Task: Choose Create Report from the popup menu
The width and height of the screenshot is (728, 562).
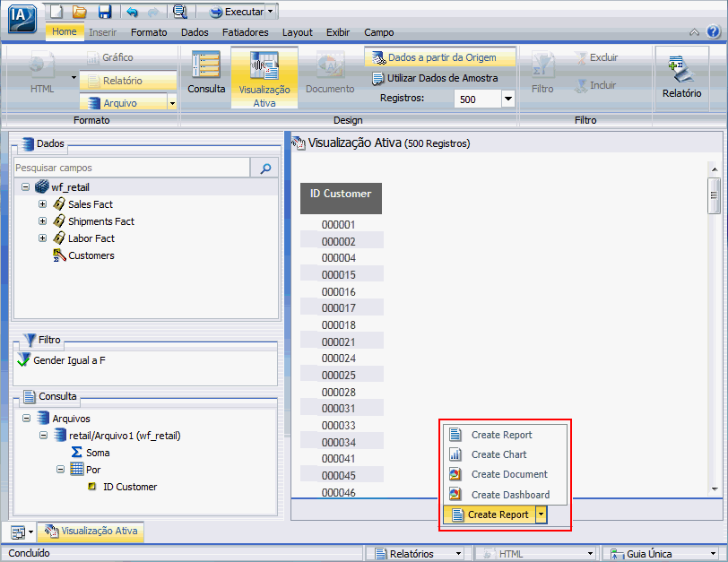Action: (x=505, y=435)
